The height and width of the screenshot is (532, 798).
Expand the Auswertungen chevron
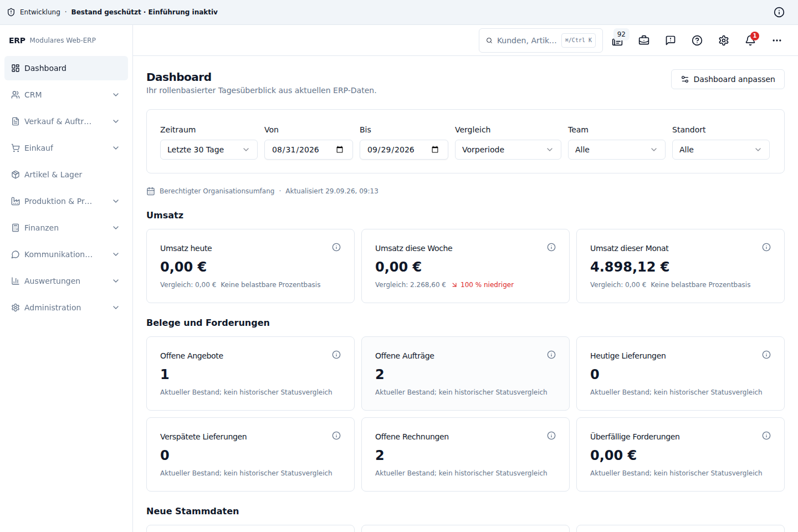(116, 281)
